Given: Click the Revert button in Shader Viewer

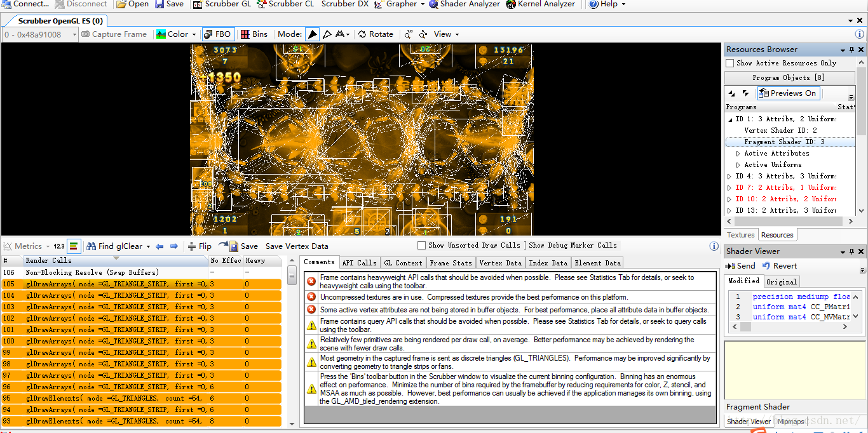Looking at the screenshot, I should (x=780, y=266).
